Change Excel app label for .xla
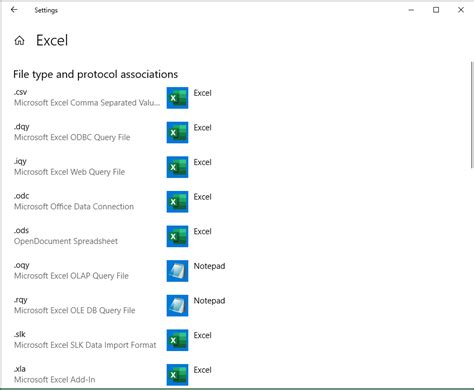The height and width of the screenshot is (390, 474). coord(202,370)
